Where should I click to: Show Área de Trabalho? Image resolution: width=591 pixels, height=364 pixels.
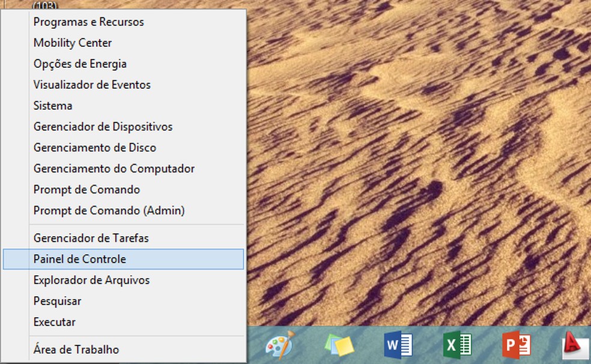(123, 350)
